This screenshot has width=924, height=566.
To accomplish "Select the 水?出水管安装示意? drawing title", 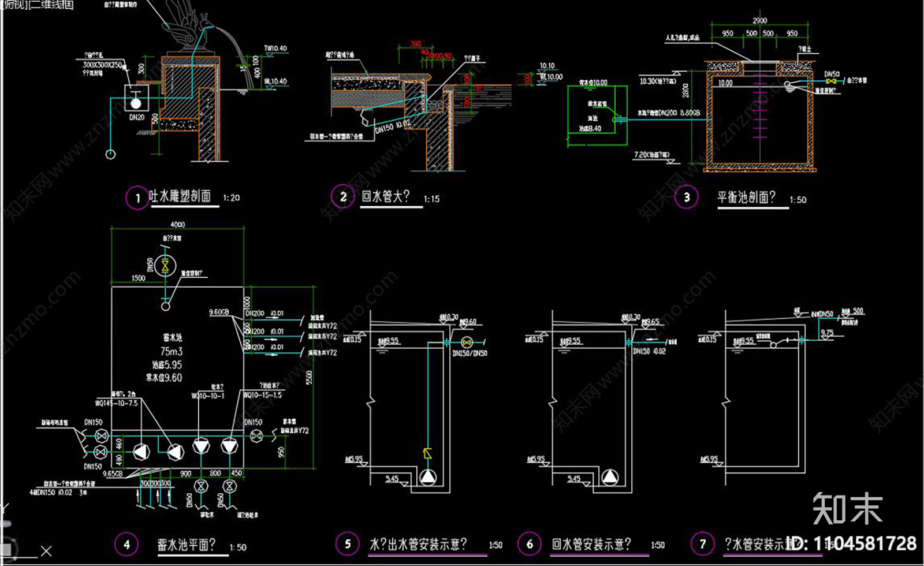I will pos(418,544).
